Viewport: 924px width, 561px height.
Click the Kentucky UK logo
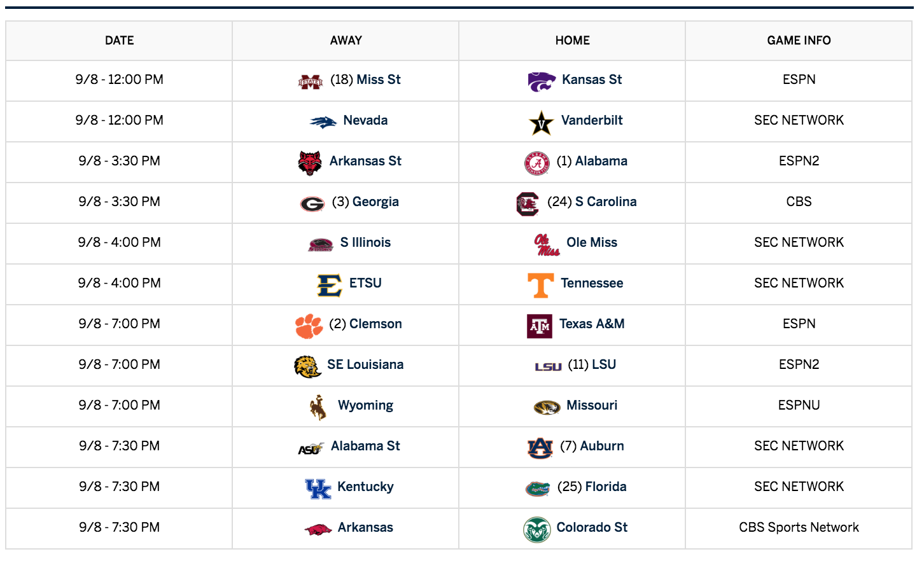click(x=318, y=488)
